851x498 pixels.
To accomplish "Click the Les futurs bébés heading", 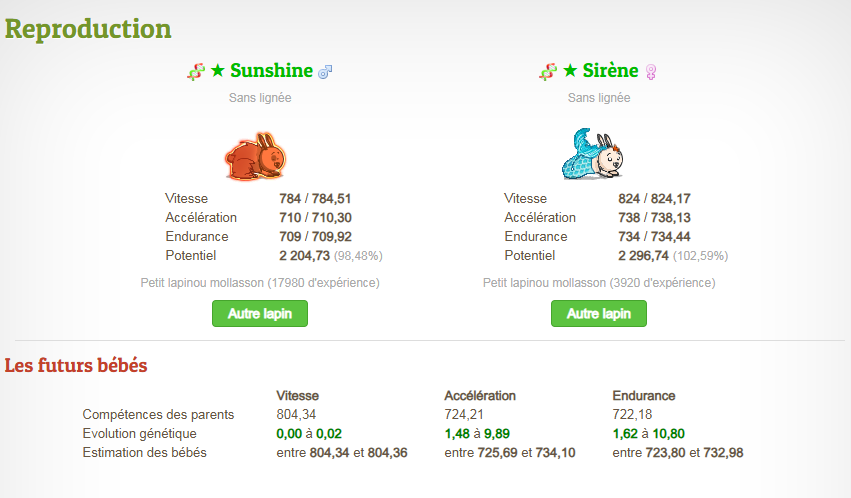I will pos(76,366).
